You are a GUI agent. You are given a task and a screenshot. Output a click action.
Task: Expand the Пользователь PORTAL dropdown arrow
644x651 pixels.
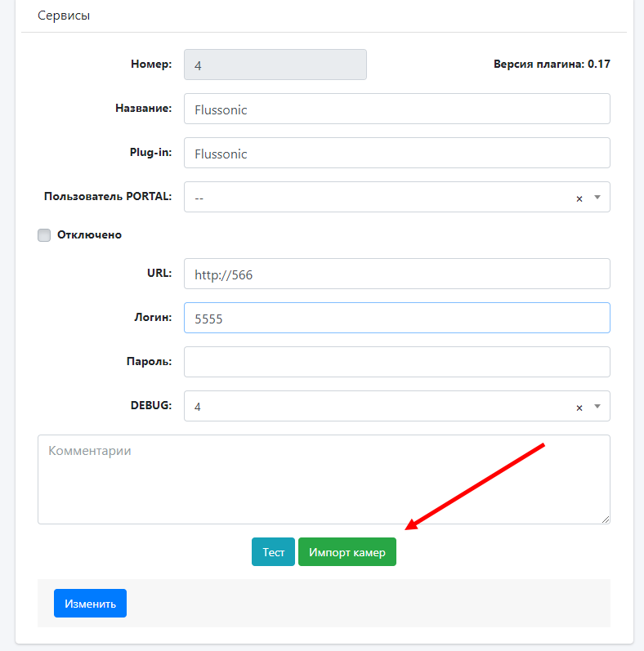597,198
